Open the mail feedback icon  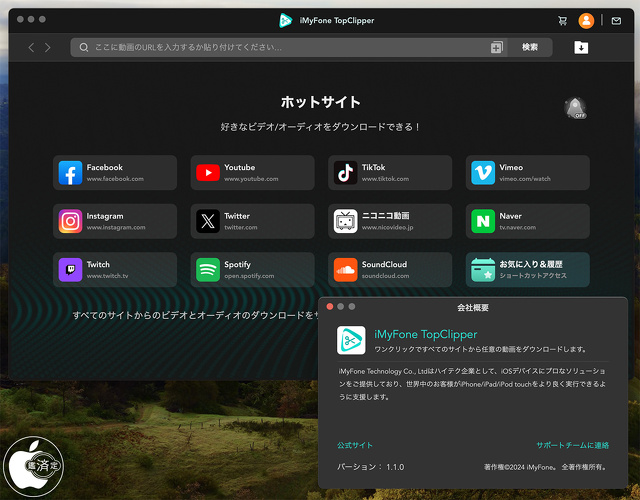click(x=616, y=20)
